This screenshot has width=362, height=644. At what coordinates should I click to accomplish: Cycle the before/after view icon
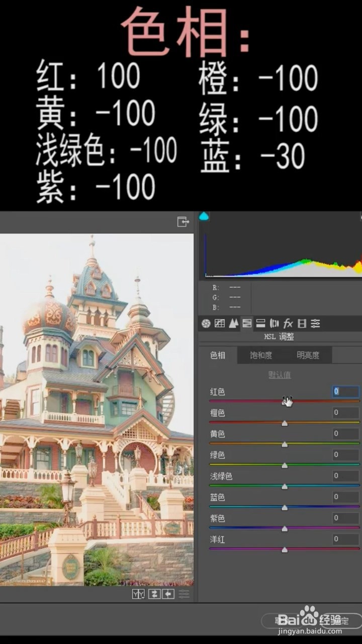click(x=138, y=594)
